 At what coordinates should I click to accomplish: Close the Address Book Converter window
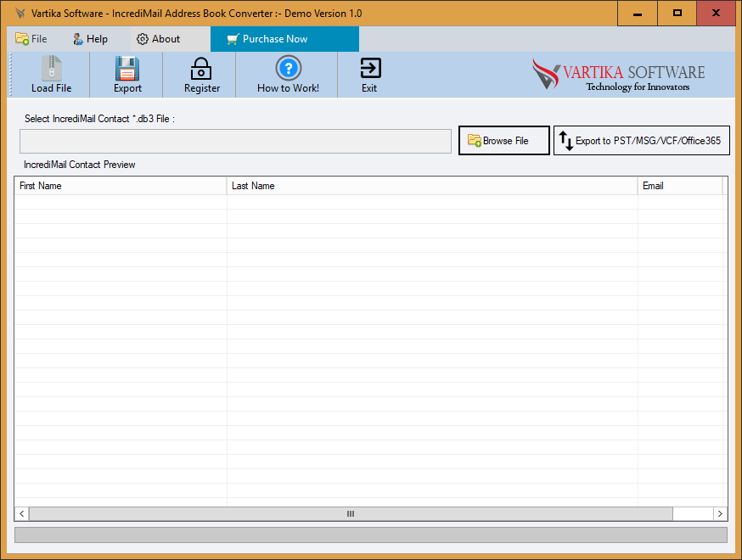[x=716, y=14]
